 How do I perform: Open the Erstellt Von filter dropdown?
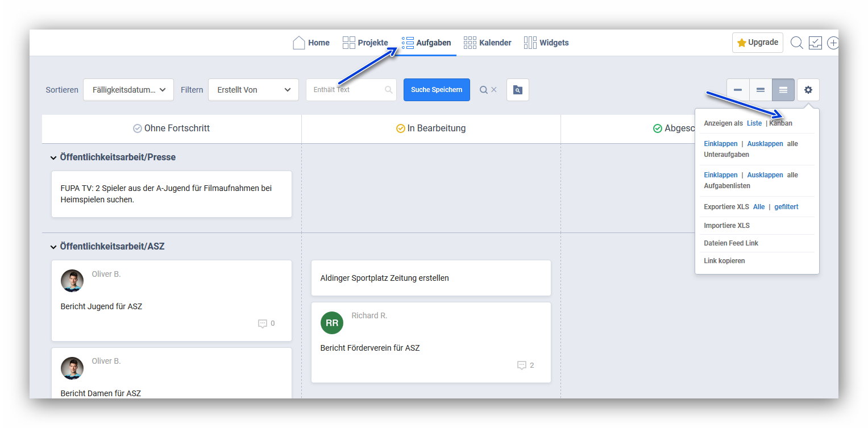tap(253, 90)
